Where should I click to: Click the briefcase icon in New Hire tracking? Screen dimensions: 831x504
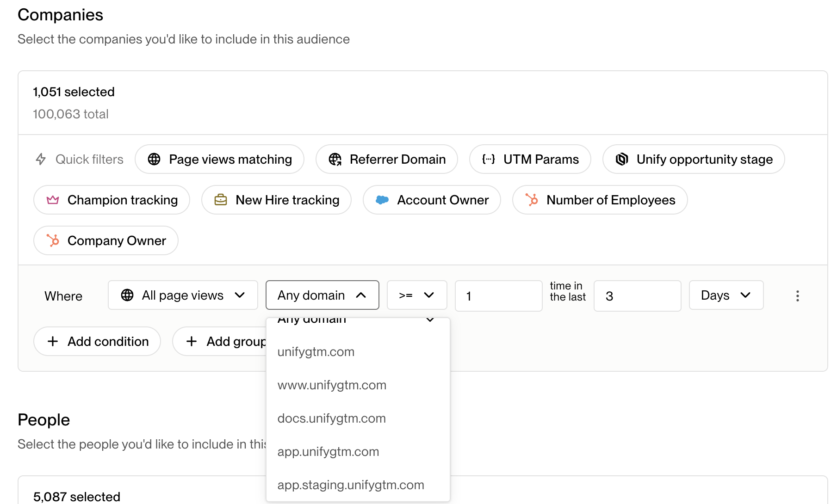(x=221, y=200)
